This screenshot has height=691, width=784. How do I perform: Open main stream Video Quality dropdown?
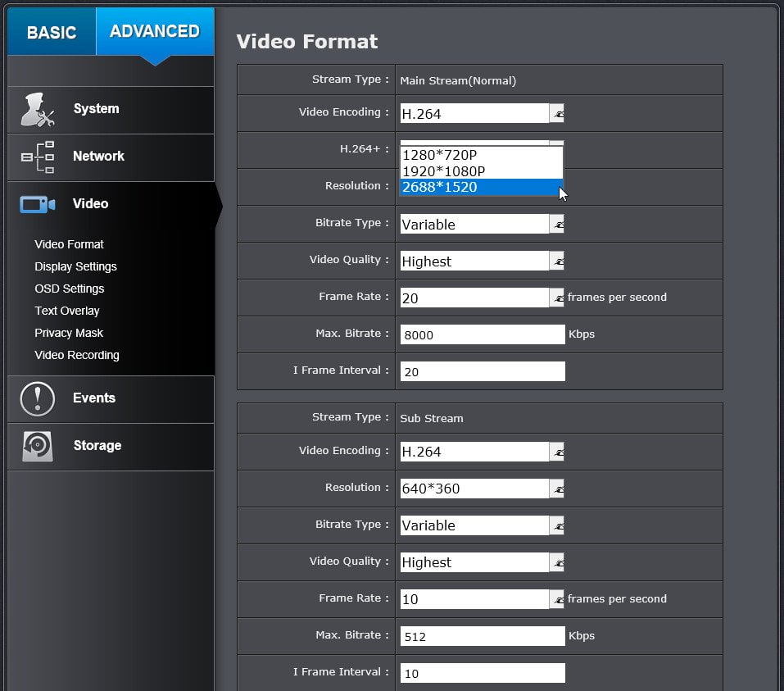click(x=557, y=261)
